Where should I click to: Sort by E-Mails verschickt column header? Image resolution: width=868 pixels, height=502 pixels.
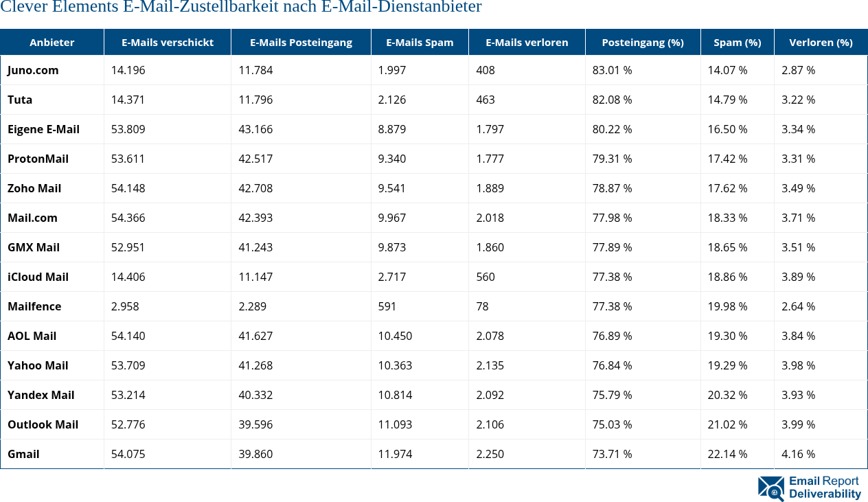coord(168,43)
